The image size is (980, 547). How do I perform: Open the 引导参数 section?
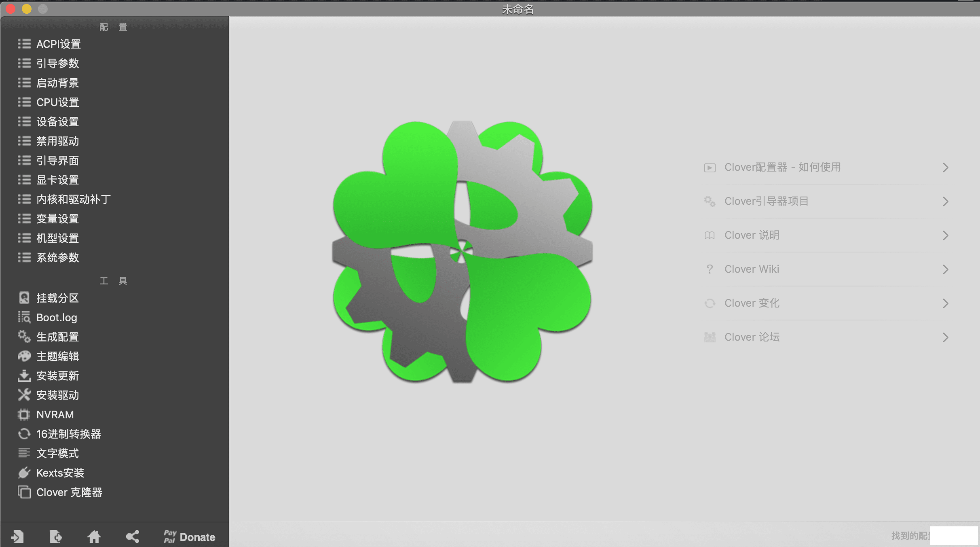(57, 64)
